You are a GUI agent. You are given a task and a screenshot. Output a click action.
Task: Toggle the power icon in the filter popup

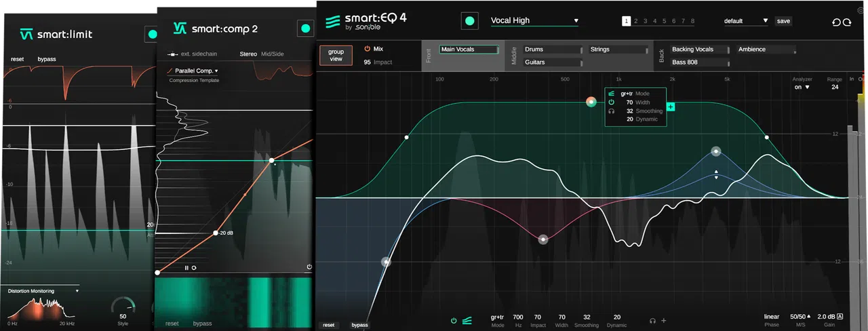coord(612,102)
